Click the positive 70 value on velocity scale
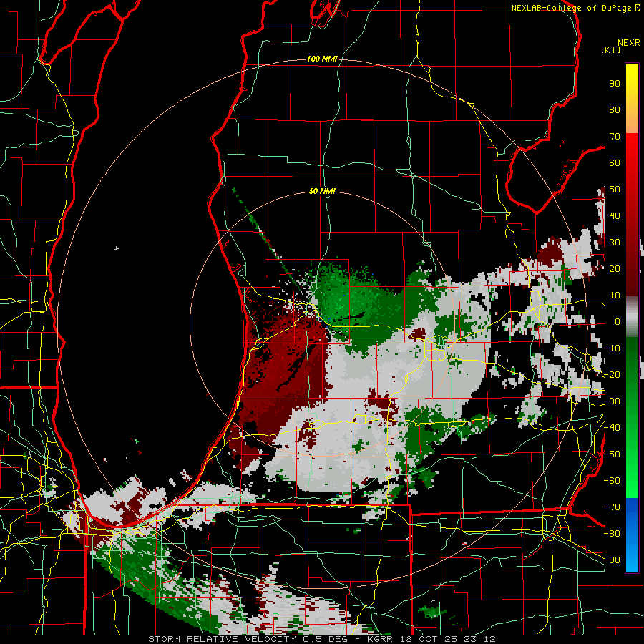Image resolution: width=644 pixels, height=644 pixels. (615, 137)
